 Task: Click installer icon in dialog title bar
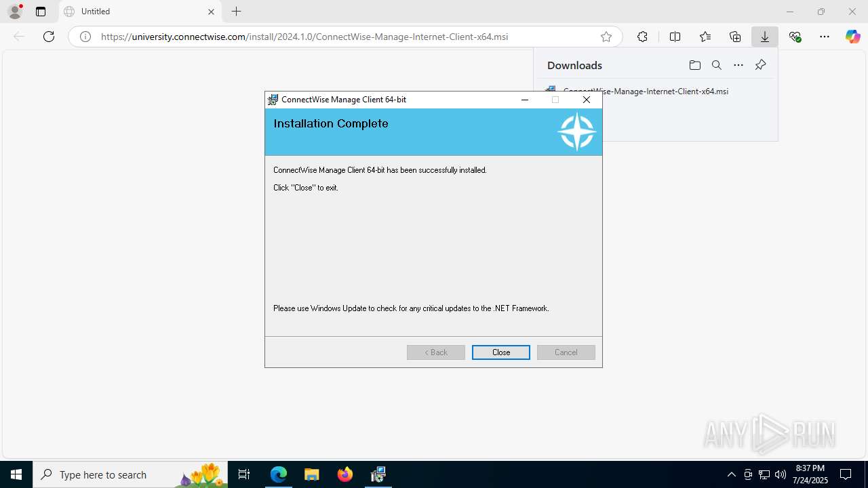tap(273, 100)
